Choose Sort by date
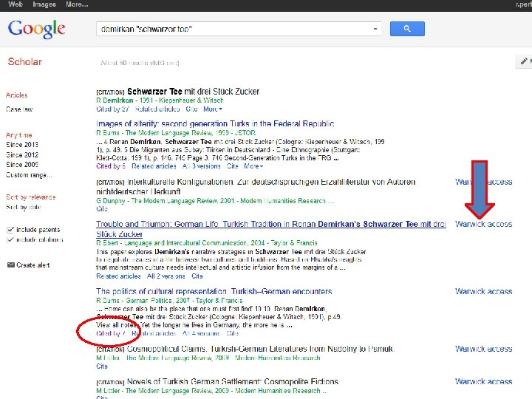This screenshot has height=399, width=532. pos(24,207)
